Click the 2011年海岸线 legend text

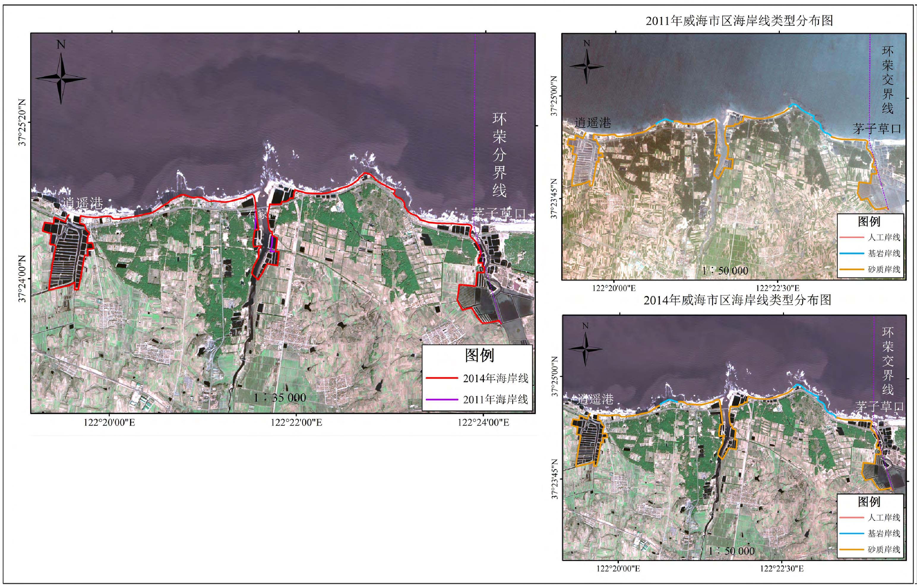coord(496,400)
